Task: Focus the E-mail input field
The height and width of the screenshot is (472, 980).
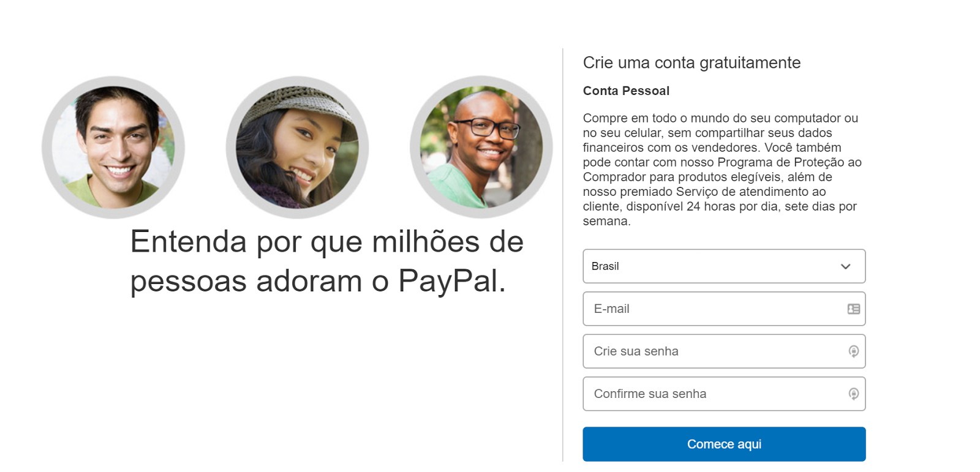Action: click(x=724, y=309)
